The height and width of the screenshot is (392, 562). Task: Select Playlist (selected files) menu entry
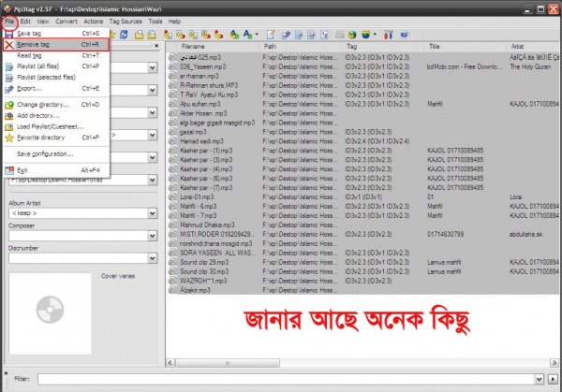pos(56,78)
